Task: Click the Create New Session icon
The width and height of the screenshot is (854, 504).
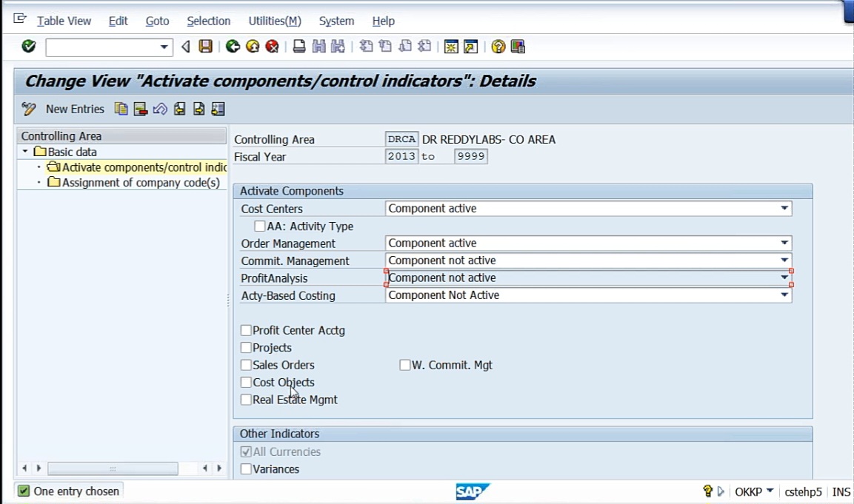Action: 451,47
